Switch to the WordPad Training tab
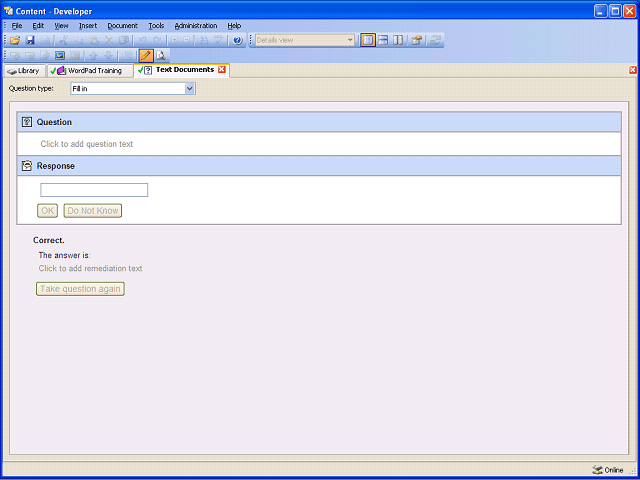Image resolution: width=640 pixels, height=480 pixels. [x=90, y=71]
